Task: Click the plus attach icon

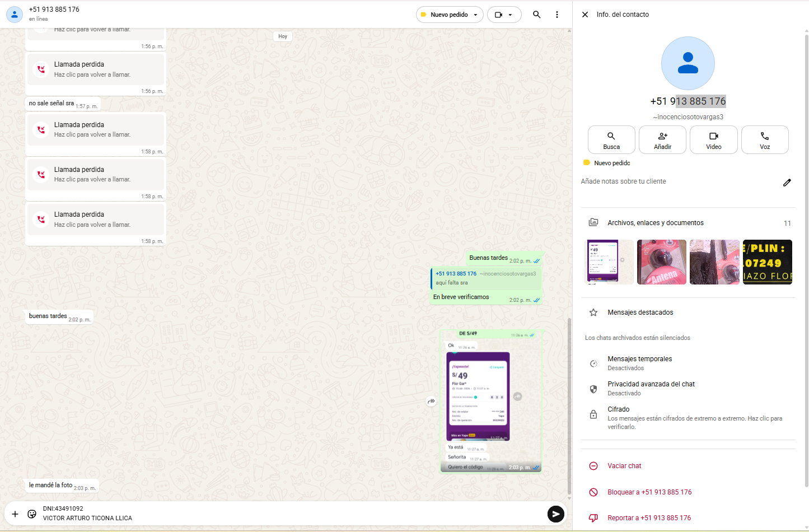Action: 15,514
